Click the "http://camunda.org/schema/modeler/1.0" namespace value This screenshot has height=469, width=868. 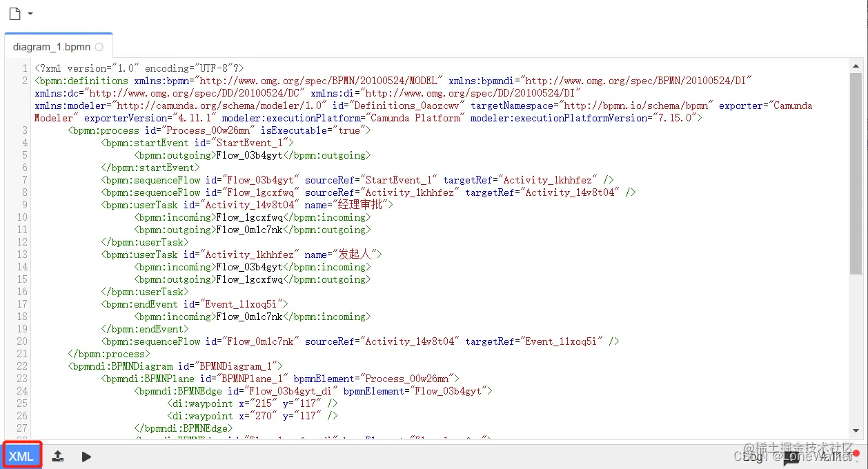point(218,106)
